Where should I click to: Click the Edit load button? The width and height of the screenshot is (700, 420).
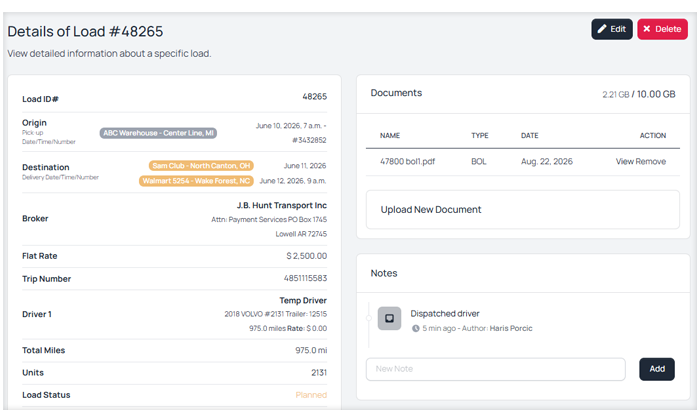(x=612, y=29)
